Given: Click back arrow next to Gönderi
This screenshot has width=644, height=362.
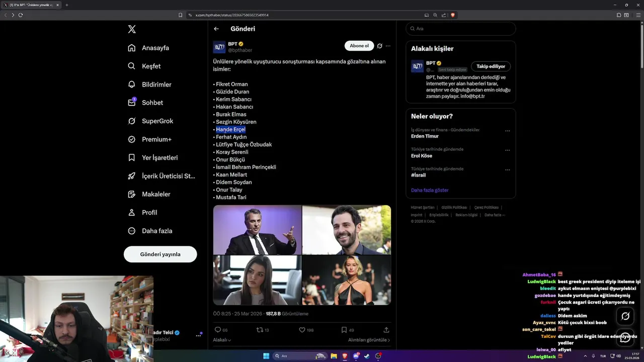Looking at the screenshot, I should pos(216,29).
